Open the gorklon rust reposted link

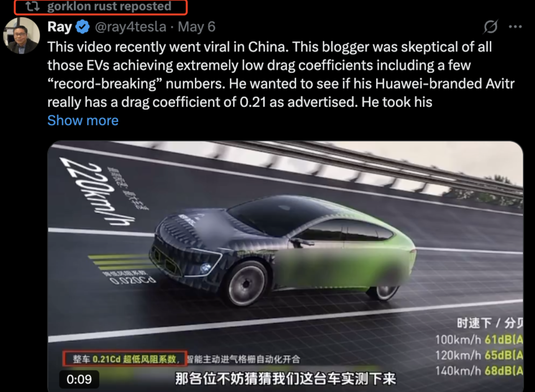click(109, 6)
